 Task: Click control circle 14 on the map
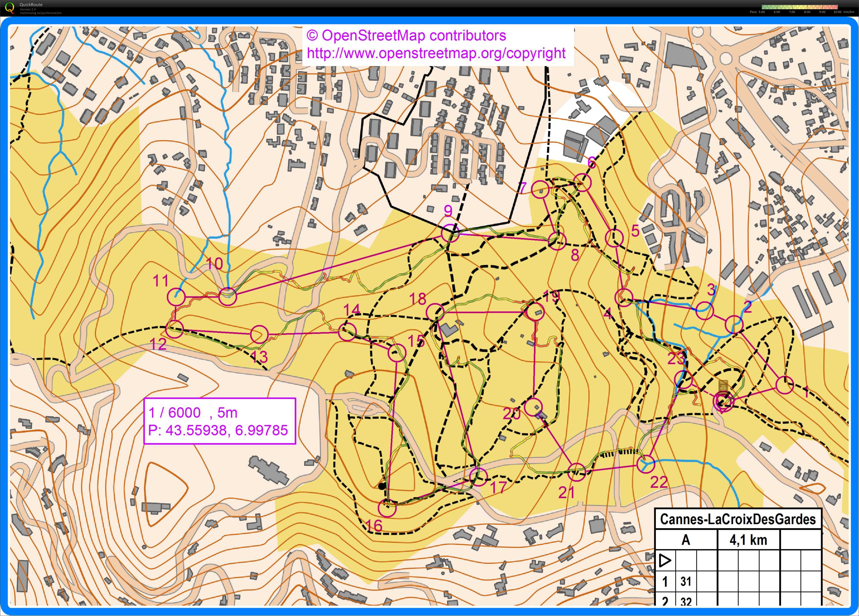click(347, 332)
